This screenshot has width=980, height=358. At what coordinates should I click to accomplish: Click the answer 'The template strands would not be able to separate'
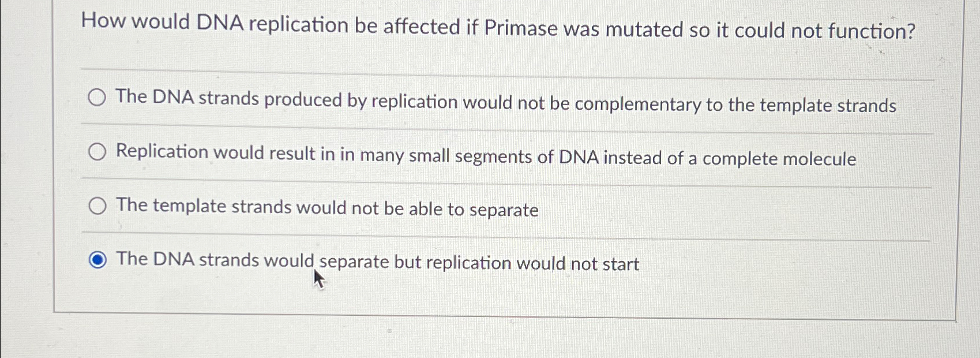point(326,210)
